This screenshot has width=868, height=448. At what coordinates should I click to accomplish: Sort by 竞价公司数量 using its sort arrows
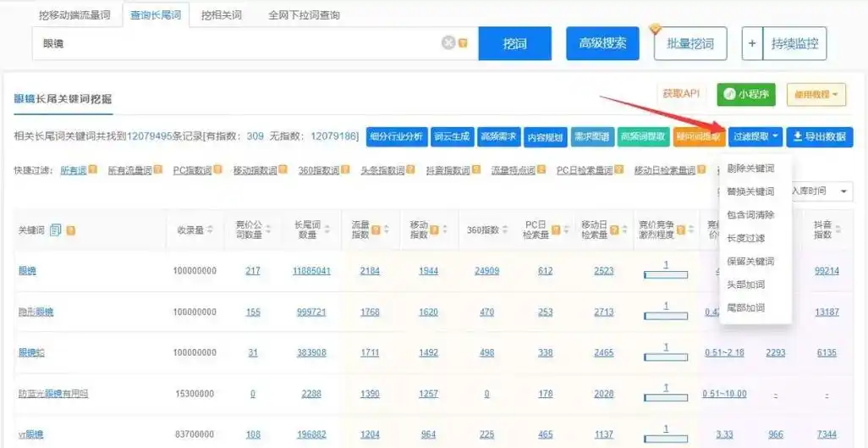268,230
